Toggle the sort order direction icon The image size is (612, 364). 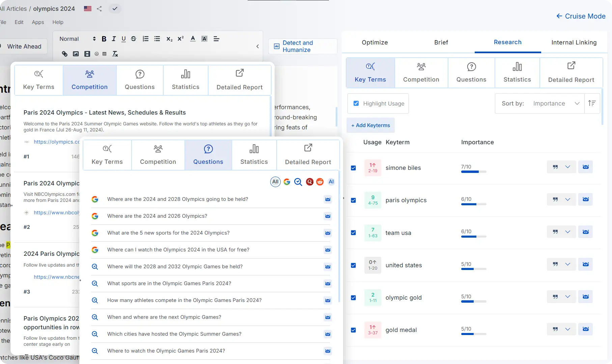click(592, 103)
